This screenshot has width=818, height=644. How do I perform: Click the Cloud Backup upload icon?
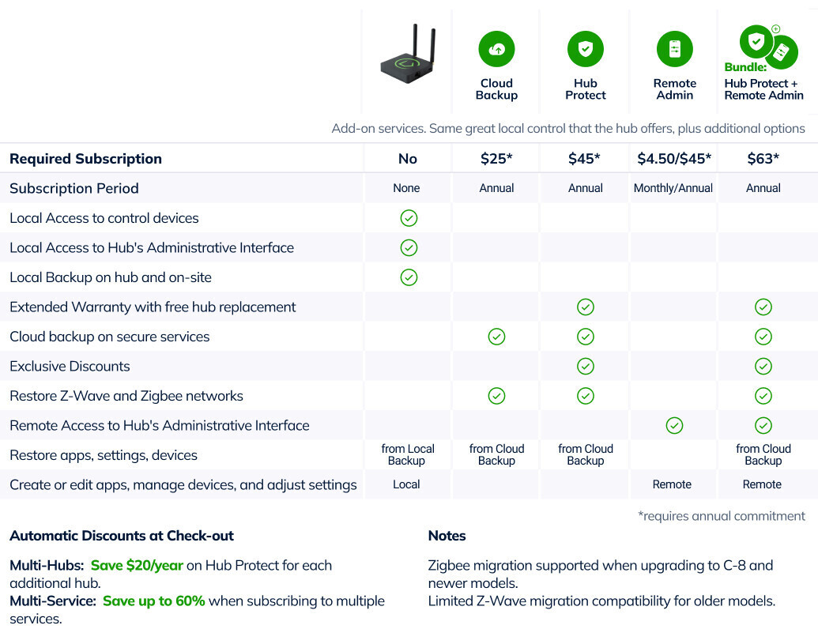click(496, 49)
